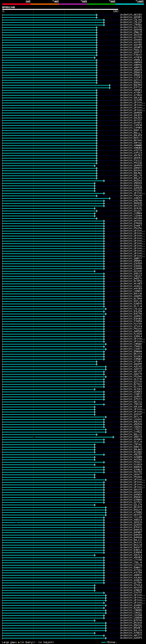Click the cyan ~100% identity color segment
The image size is (146, 644).
(130, 4)
